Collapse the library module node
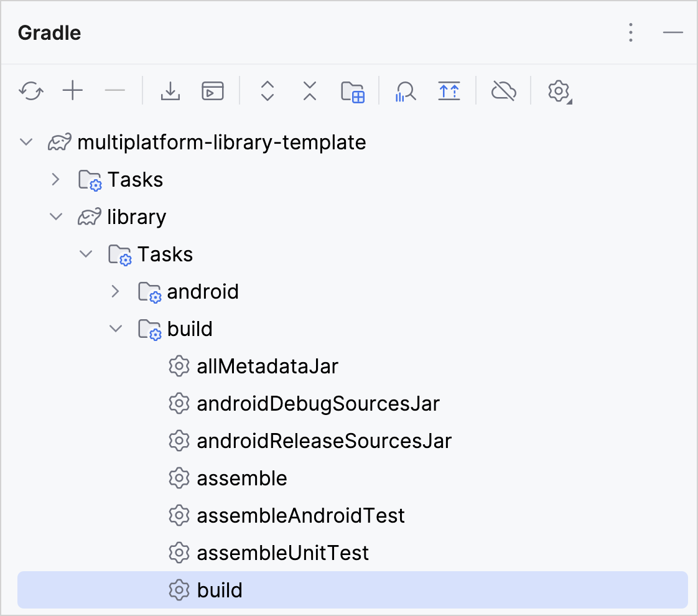698x616 pixels. (x=55, y=217)
